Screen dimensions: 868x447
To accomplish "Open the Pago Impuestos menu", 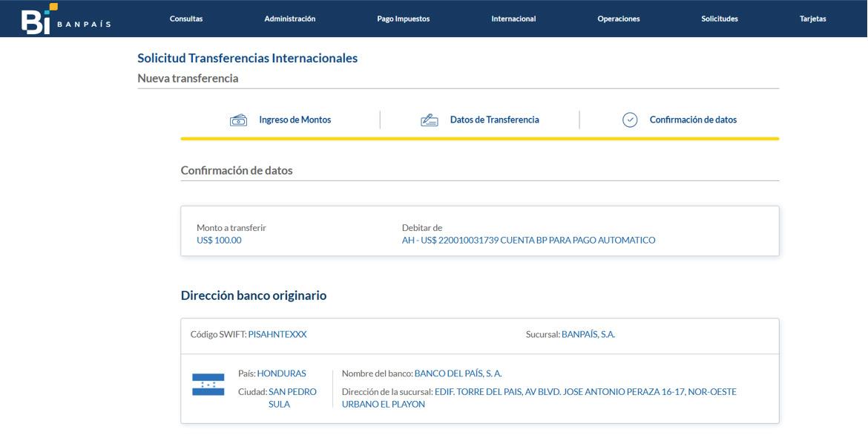I will pos(403,19).
